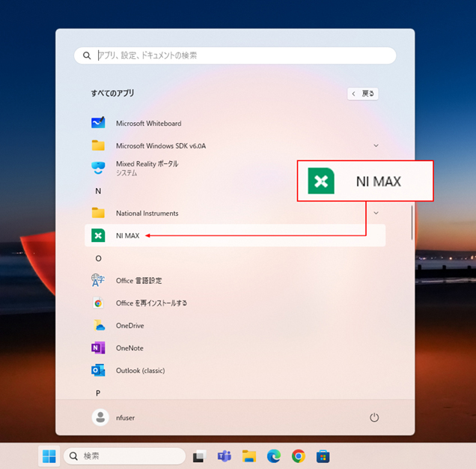Open the power options button
Screen dimensions: 476x469
coord(374,417)
